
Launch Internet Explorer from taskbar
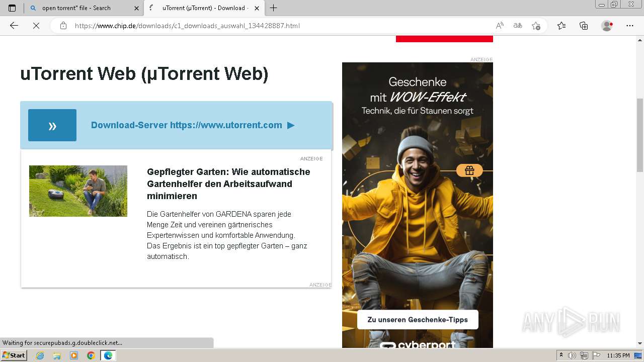coord(40,355)
